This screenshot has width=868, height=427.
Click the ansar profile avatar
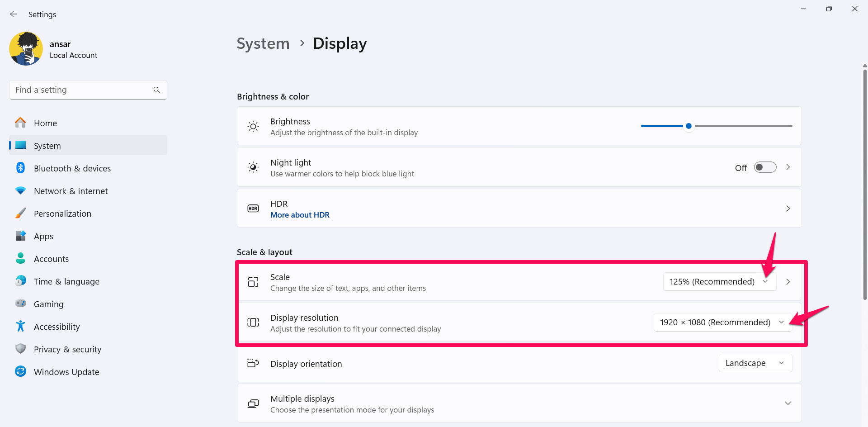[x=26, y=49]
